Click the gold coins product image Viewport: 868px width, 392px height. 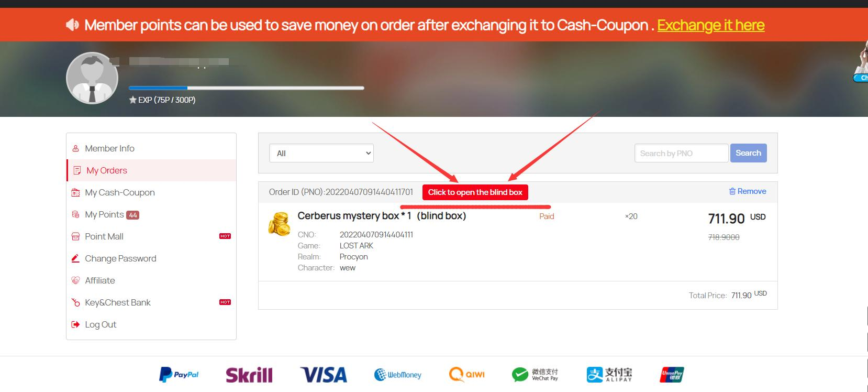(280, 224)
